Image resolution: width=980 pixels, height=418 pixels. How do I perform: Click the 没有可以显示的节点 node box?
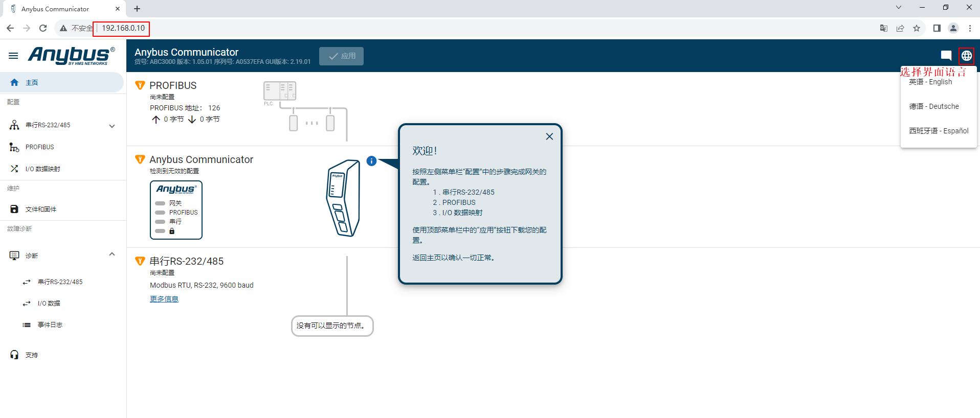(x=332, y=326)
